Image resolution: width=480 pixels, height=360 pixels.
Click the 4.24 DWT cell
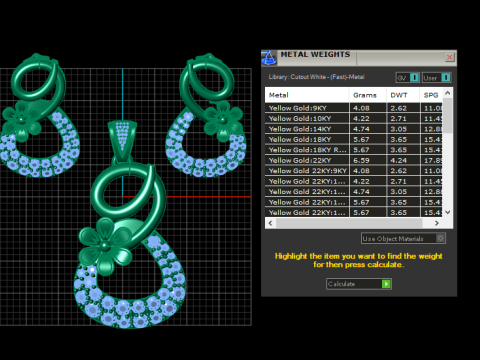pyautogui.click(x=403, y=160)
